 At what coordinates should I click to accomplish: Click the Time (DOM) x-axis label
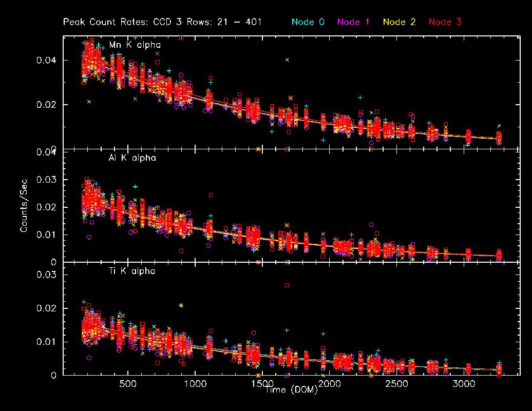[x=292, y=391]
